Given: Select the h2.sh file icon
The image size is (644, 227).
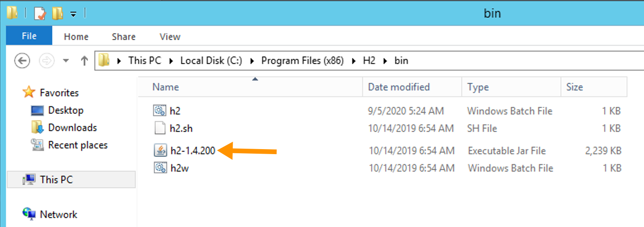Looking at the screenshot, I should [x=160, y=128].
